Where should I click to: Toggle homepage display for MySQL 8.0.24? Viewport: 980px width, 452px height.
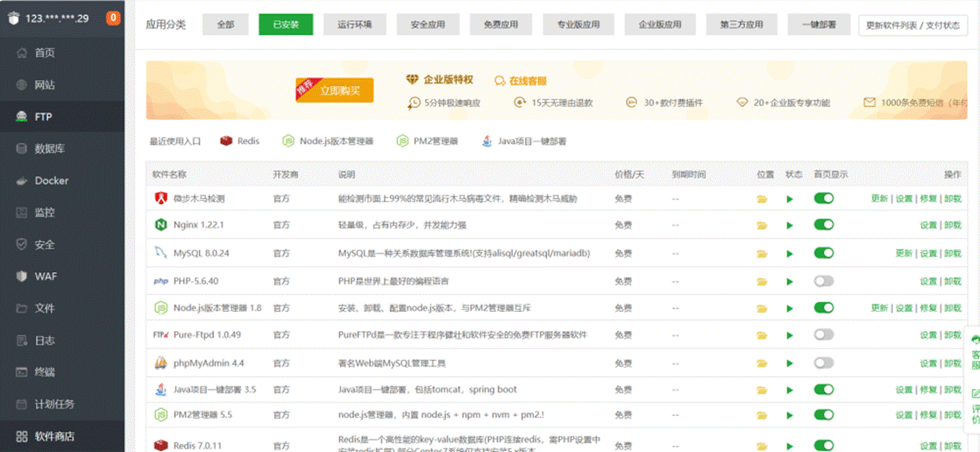[823, 253]
